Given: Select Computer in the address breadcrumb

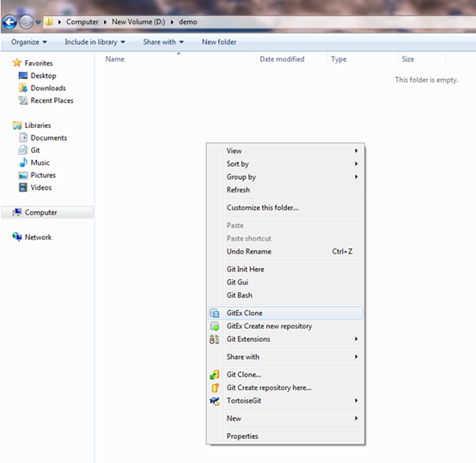Looking at the screenshot, I should (82, 21).
